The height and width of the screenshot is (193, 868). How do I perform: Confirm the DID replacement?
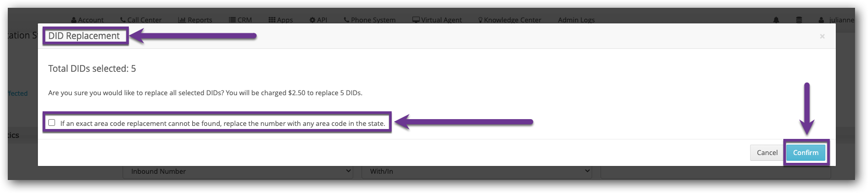click(806, 152)
